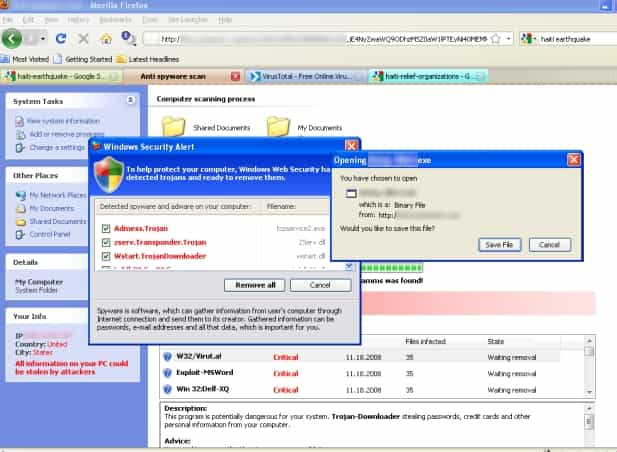Select the W32/Virut.al row icon
The image size is (617, 452).
coord(167,356)
